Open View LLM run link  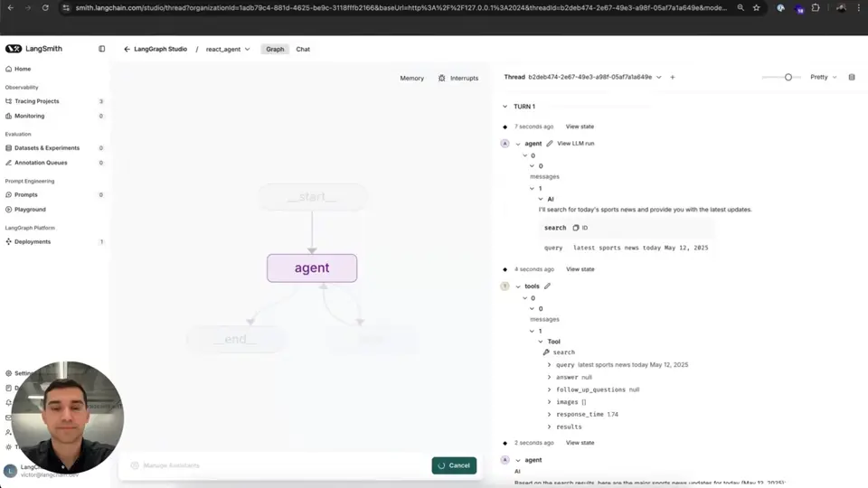576,144
